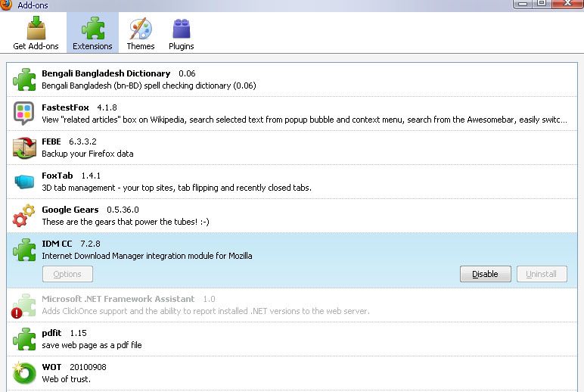Viewport: 584px width, 392px height.
Task: Click the Bengali Bangladesh Dictionary puzzle icon
Action: [24, 79]
